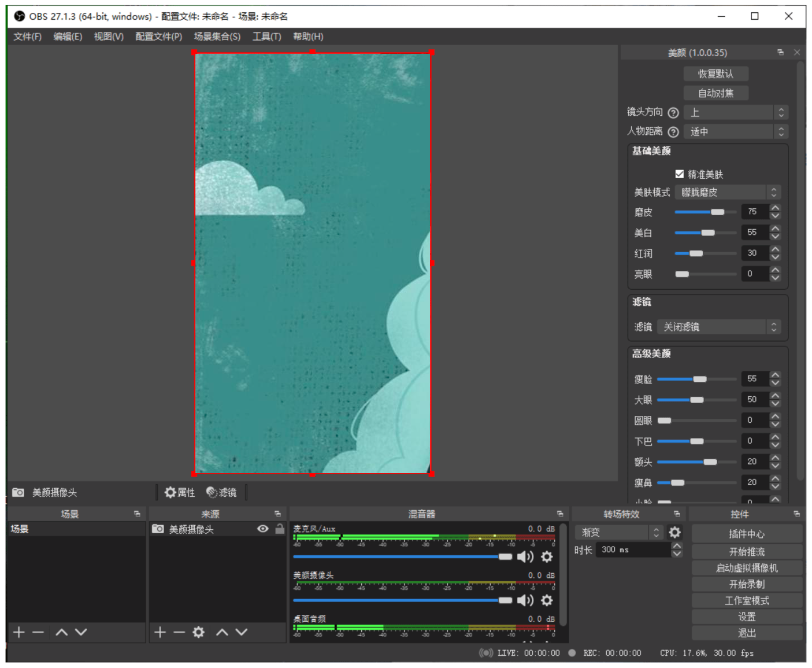Screen dimensions: 812x668
Task: Open the 滤镜 filters toolbar button
Action: tap(221, 493)
